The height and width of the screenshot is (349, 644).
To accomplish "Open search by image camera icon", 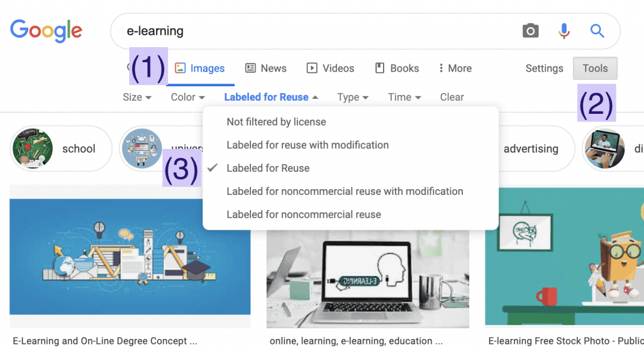I will [530, 31].
